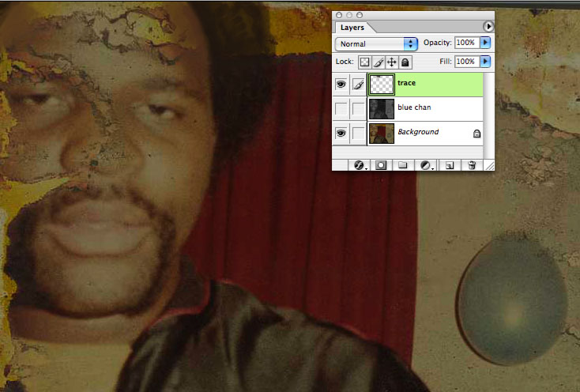Create a new layer set folder

(402, 165)
